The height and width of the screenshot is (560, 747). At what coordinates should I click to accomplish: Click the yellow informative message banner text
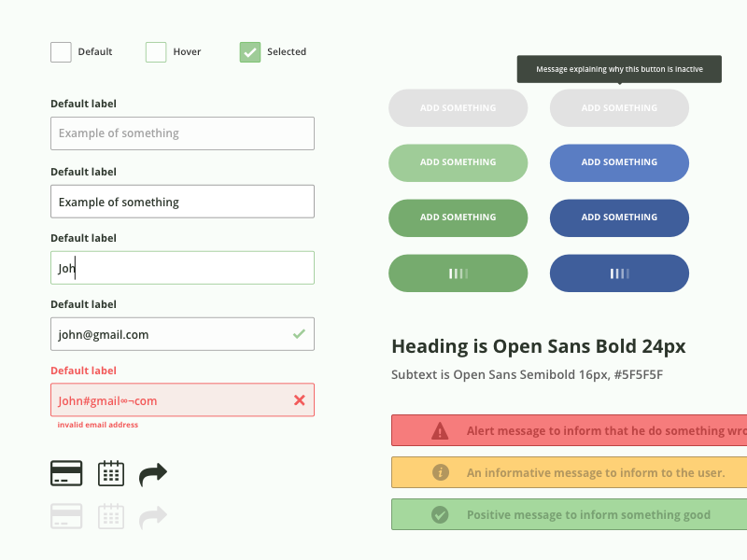[x=596, y=473]
